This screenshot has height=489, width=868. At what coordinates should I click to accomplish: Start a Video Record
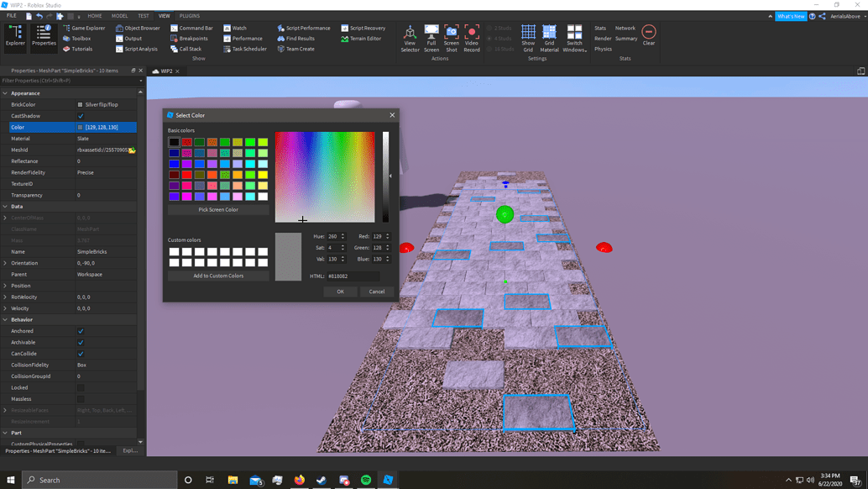[x=472, y=38]
